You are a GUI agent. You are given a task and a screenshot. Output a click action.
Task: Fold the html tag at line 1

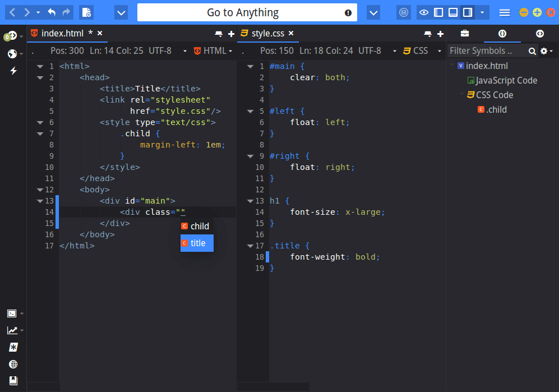coord(40,67)
